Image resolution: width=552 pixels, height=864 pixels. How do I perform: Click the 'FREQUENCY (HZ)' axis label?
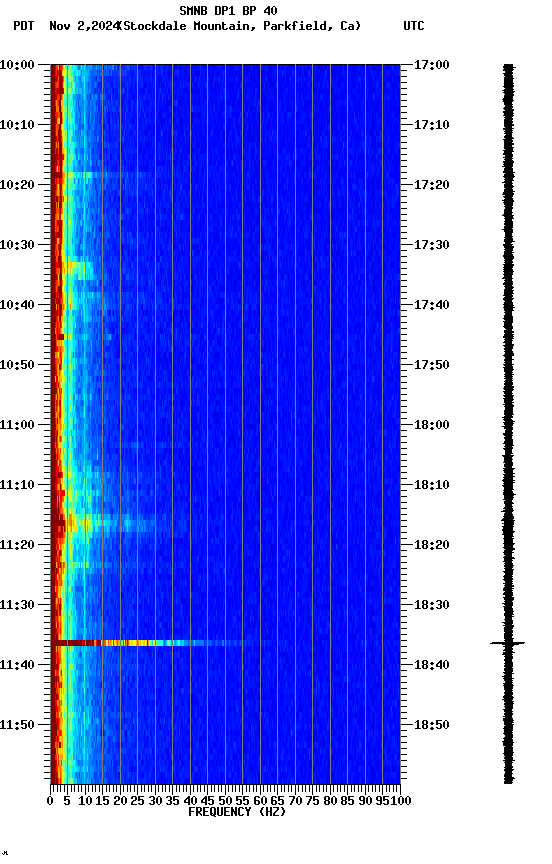tap(237, 813)
